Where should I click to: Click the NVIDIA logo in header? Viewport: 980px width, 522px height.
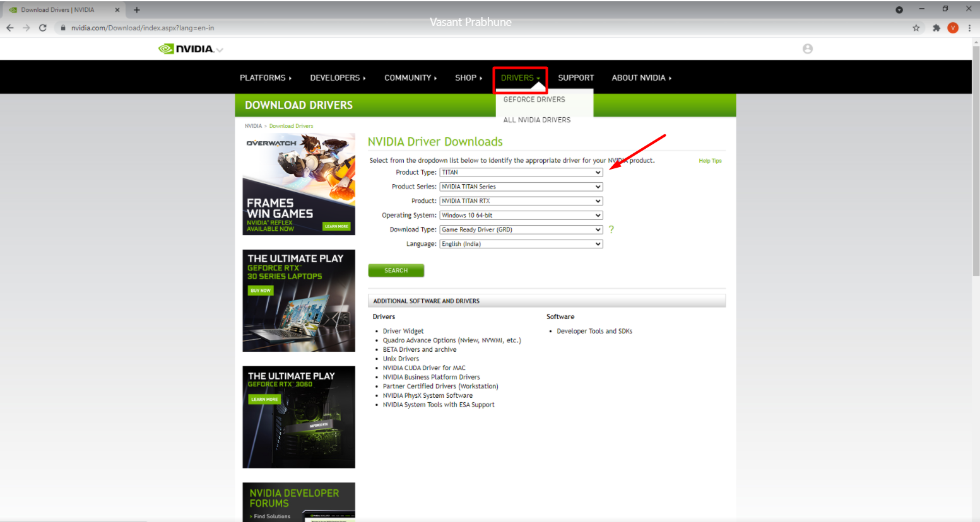pyautogui.click(x=186, y=49)
